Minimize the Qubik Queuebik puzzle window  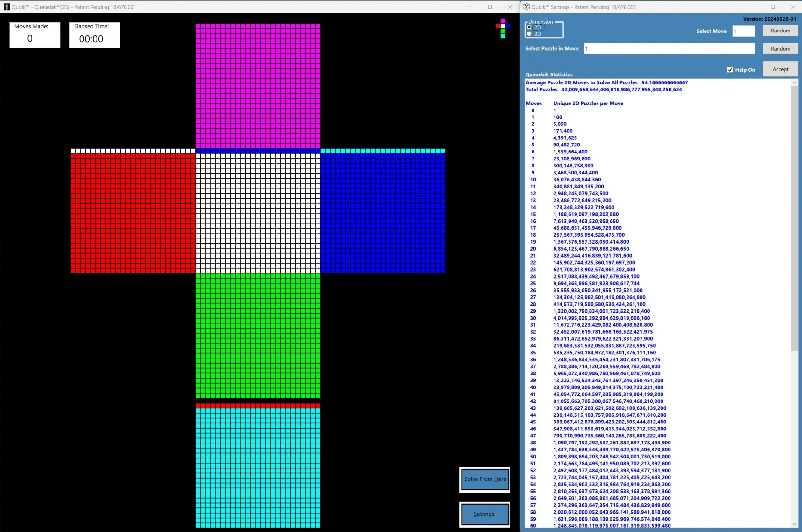(x=470, y=7)
